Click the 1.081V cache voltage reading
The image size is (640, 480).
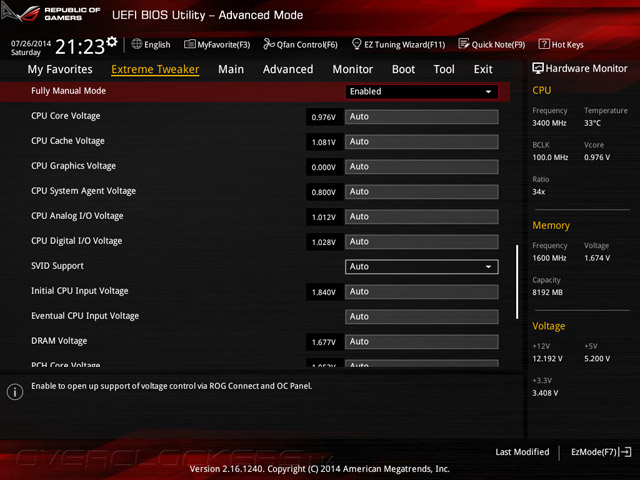click(x=324, y=142)
